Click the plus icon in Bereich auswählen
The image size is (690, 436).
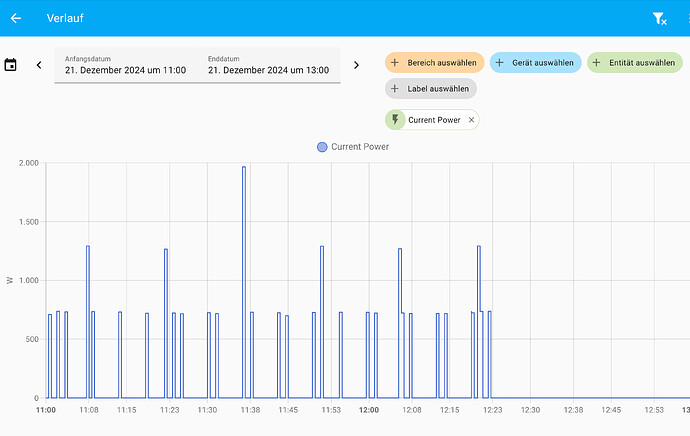395,62
